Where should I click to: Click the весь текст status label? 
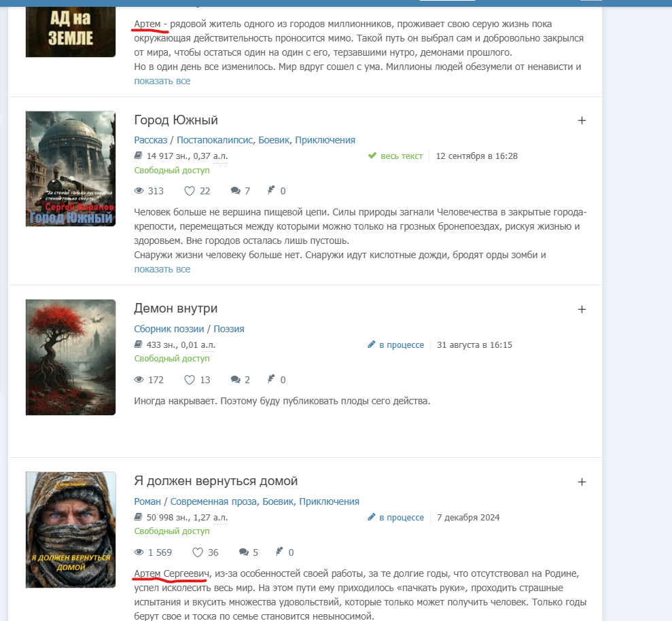pos(402,156)
